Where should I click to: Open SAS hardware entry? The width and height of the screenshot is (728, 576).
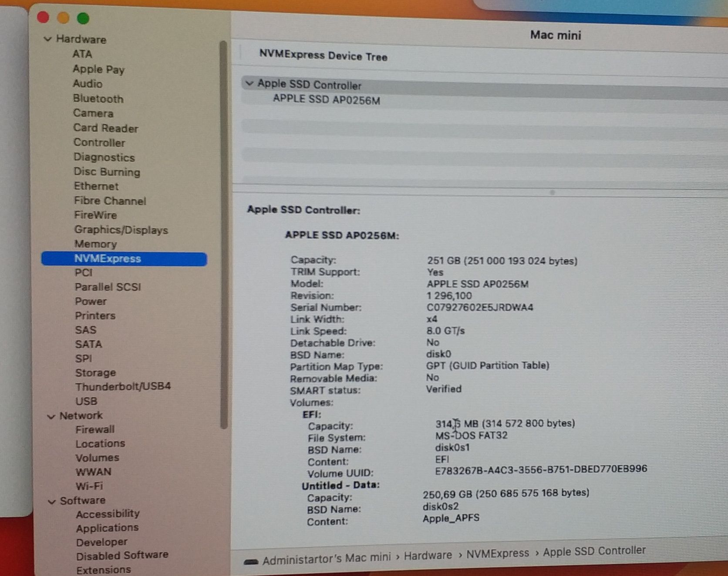pyautogui.click(x=86, y=330)
